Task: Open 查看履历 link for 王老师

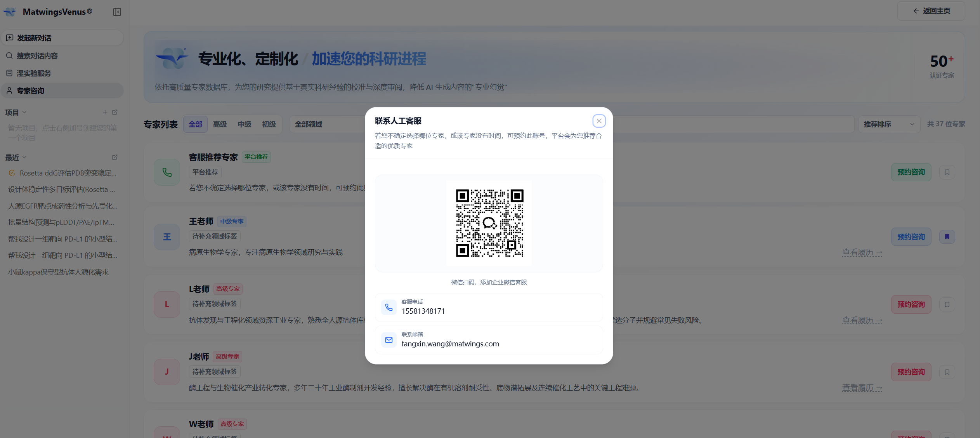Action: [x=862, y=252]
